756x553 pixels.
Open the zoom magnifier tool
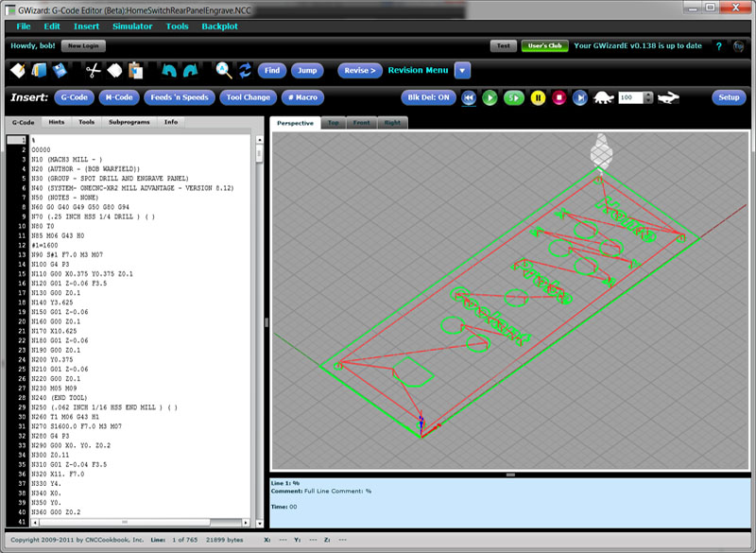(222, 70)
